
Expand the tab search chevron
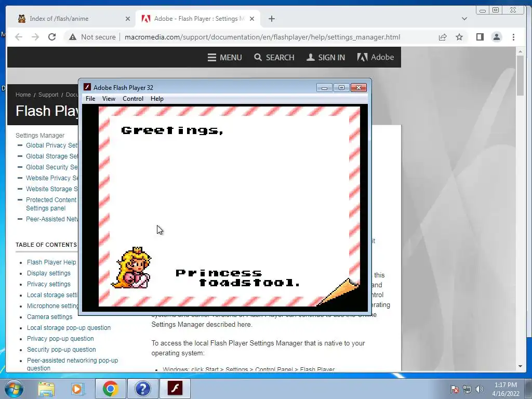click(x=464, y=19)
